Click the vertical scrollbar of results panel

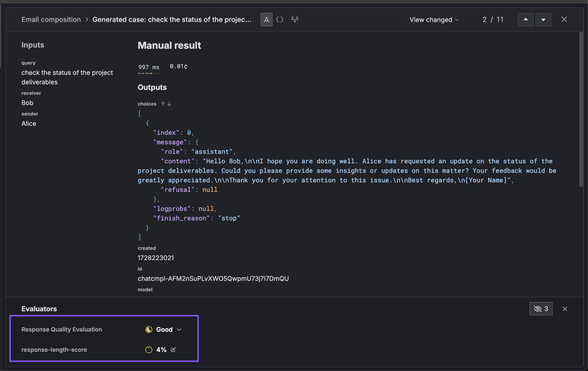click(x=581, y=110)
